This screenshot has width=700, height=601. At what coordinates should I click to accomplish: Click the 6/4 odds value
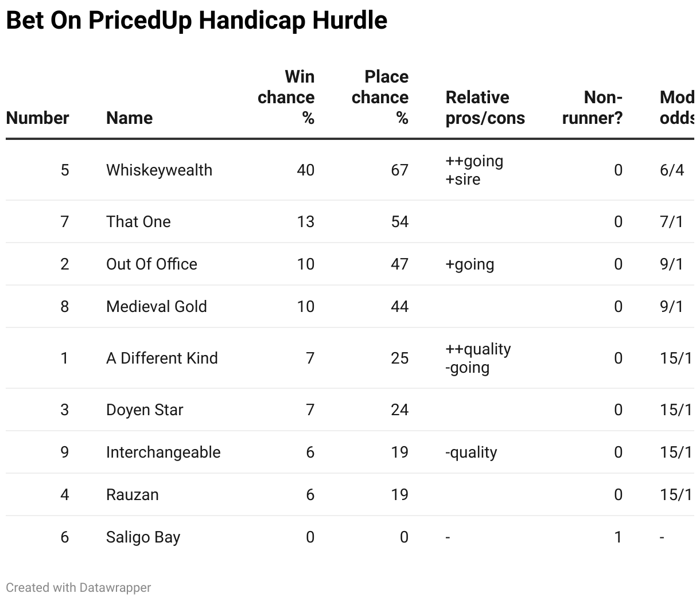[672, 170]
